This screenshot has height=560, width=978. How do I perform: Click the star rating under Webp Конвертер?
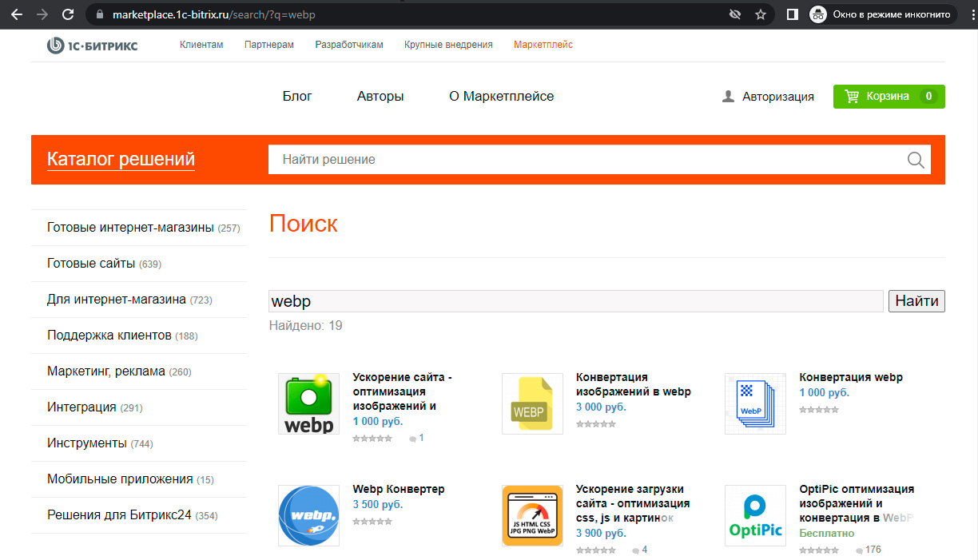coord(372,522)
